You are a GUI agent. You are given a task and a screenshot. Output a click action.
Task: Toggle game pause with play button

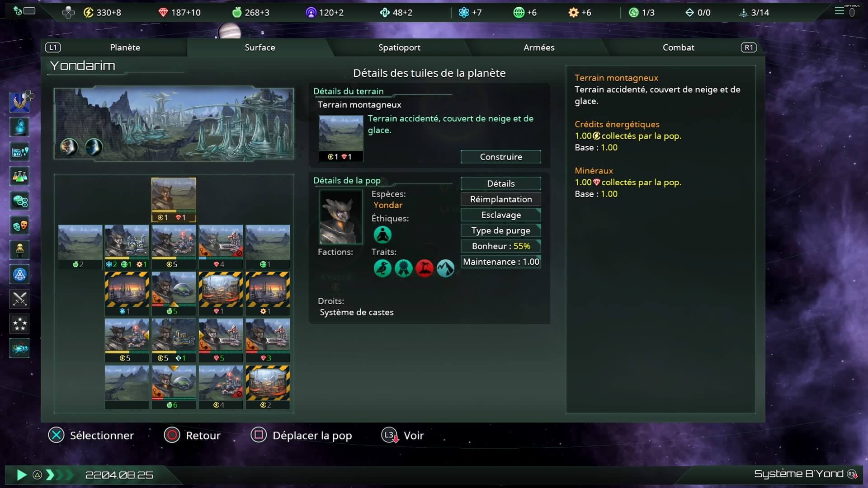coord(21,475)
